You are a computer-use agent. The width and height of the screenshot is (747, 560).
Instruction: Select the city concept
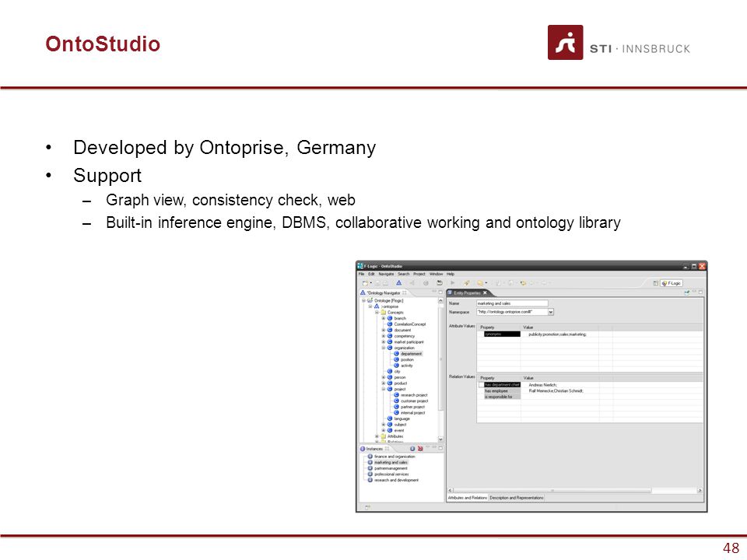pos(394,372)
